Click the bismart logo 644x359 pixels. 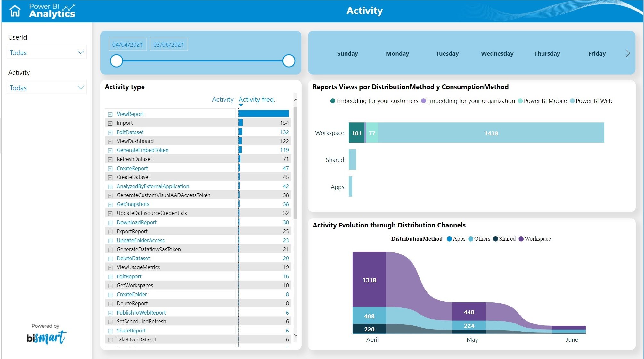(46, 337)
